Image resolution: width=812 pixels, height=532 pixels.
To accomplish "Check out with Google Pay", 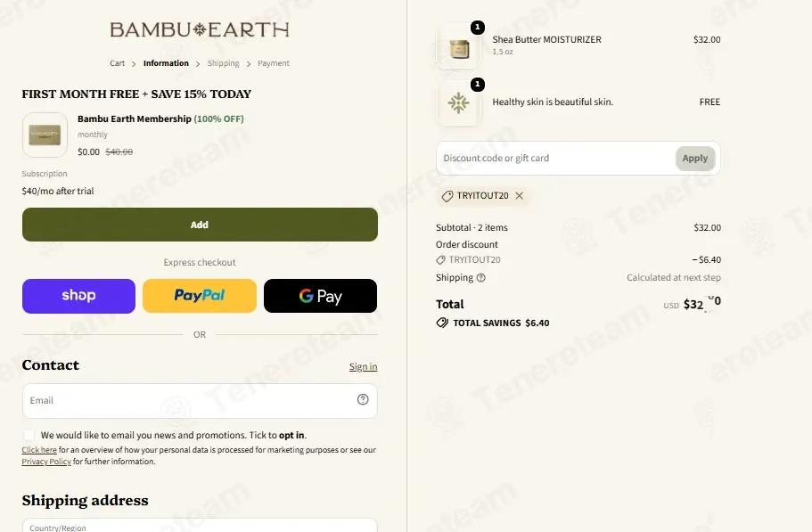I will 321,296.
